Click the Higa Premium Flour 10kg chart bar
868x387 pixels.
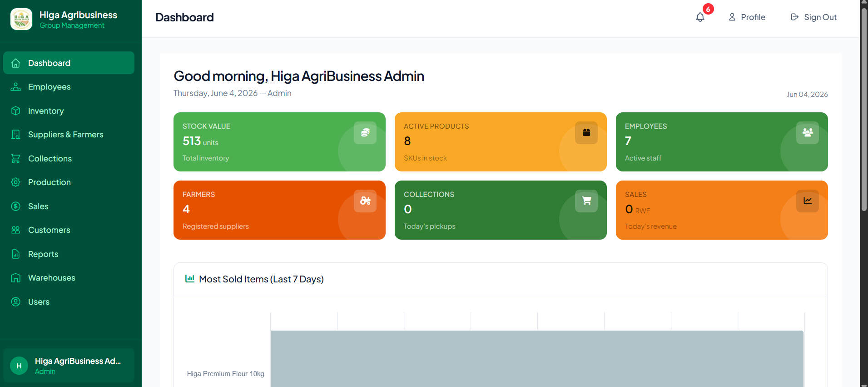click(537, 359)
